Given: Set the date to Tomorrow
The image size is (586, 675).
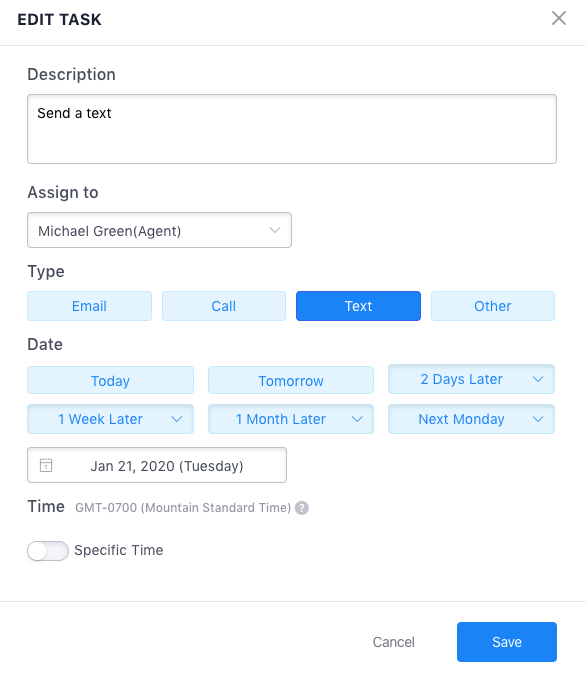Looking at the screenshot, I should [291, 381].
